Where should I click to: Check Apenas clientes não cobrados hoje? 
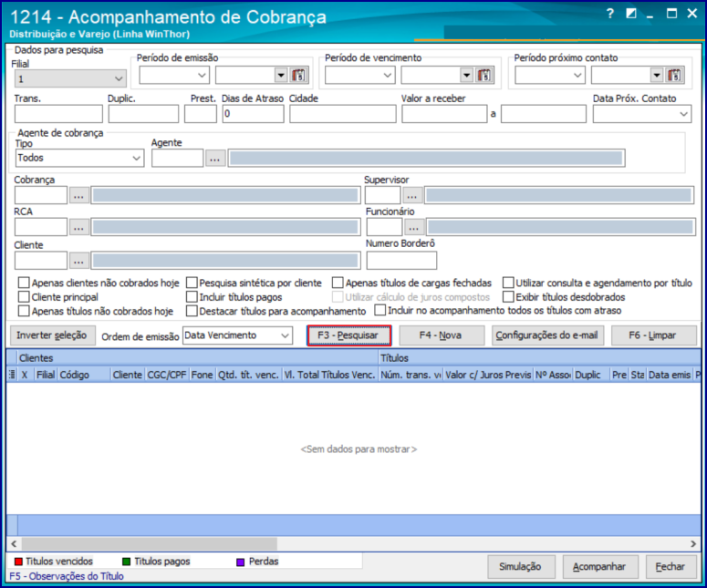(x=24, y=283)
